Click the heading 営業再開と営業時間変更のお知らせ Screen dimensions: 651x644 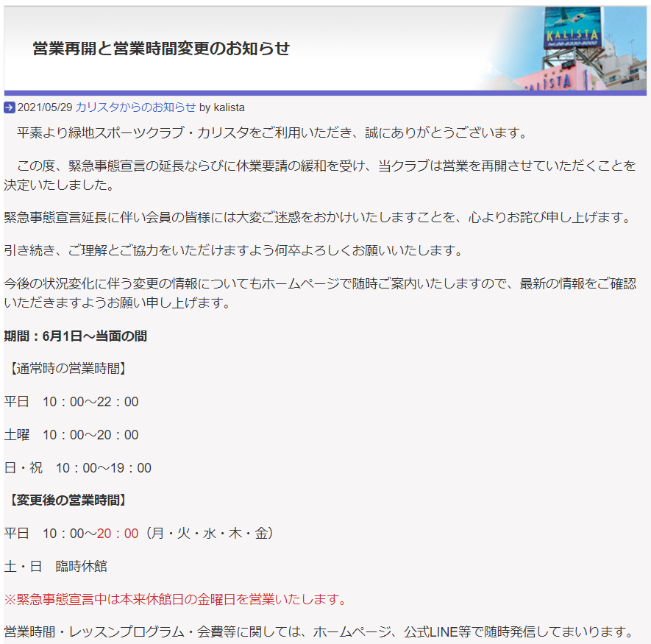coord(161,49)
